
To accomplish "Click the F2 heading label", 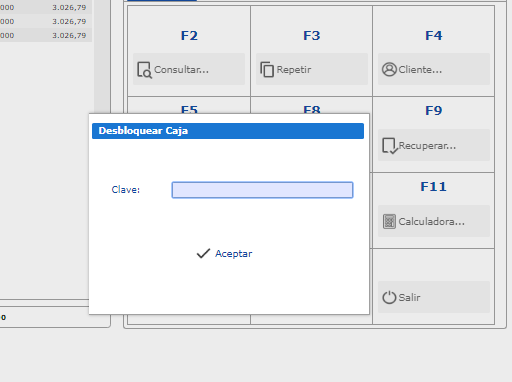I will [x=189, y=35].
